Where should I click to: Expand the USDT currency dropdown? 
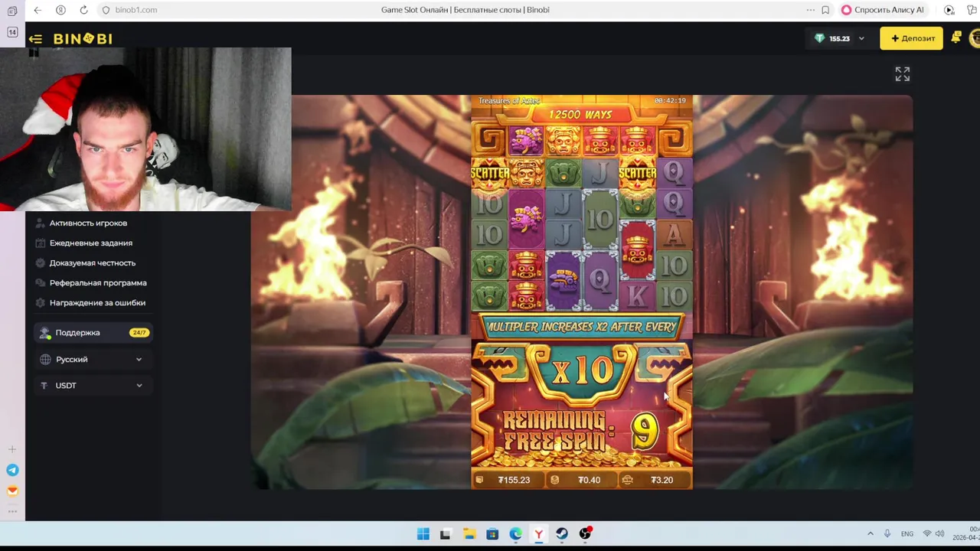(91, 385)
